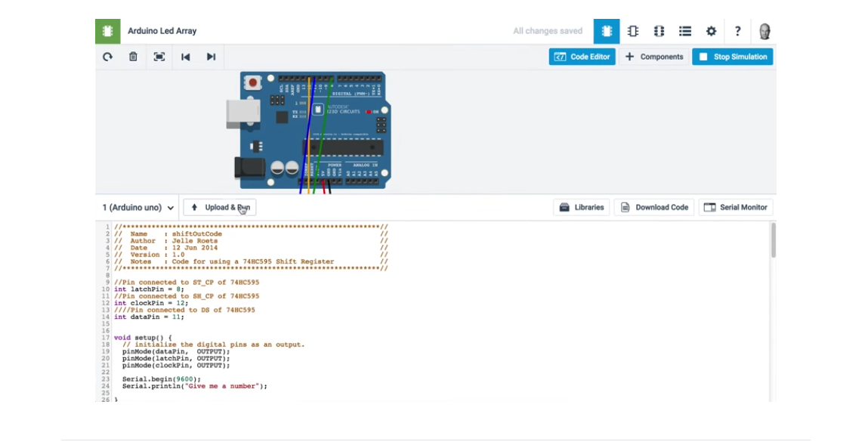Open the settings gear icon
This screenshot has width=868, height=448.
tap(712, 31)
